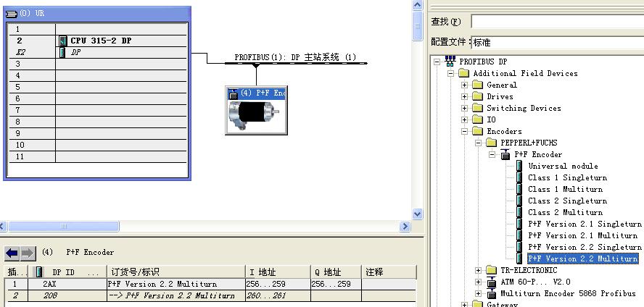Screen dimensions: 644x307
Task: Click the Additional Field Devices folder icon
Action: pyautogui.click(x=463, y=73)
